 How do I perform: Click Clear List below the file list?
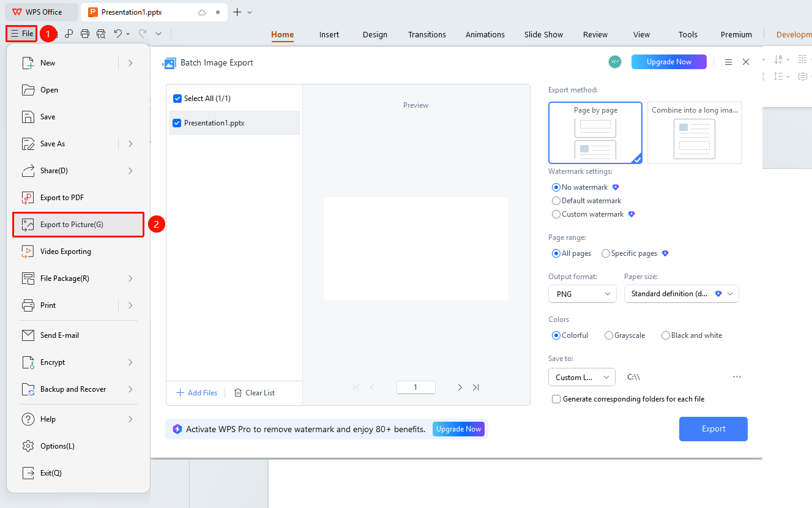click(x=255, y=393)
